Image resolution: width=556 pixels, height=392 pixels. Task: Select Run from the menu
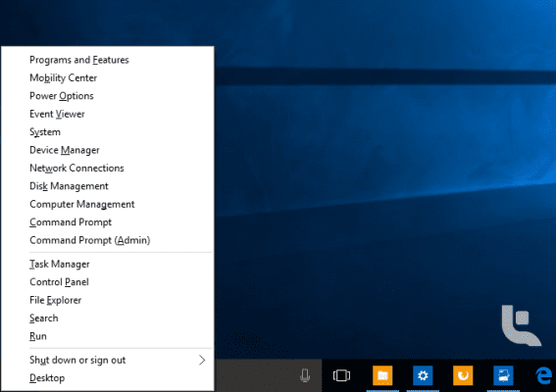tap(38, 336)
